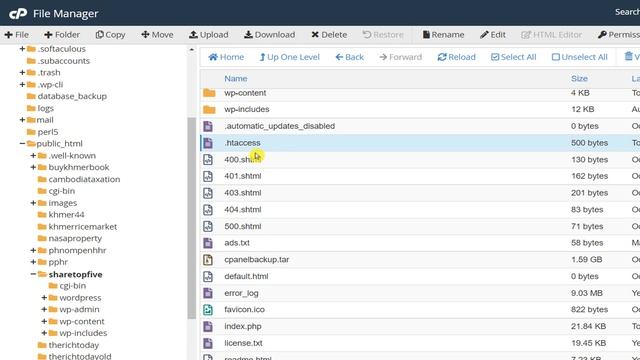Expand the images folder node
Screen dimensions: 640x360
coord(33,203)
